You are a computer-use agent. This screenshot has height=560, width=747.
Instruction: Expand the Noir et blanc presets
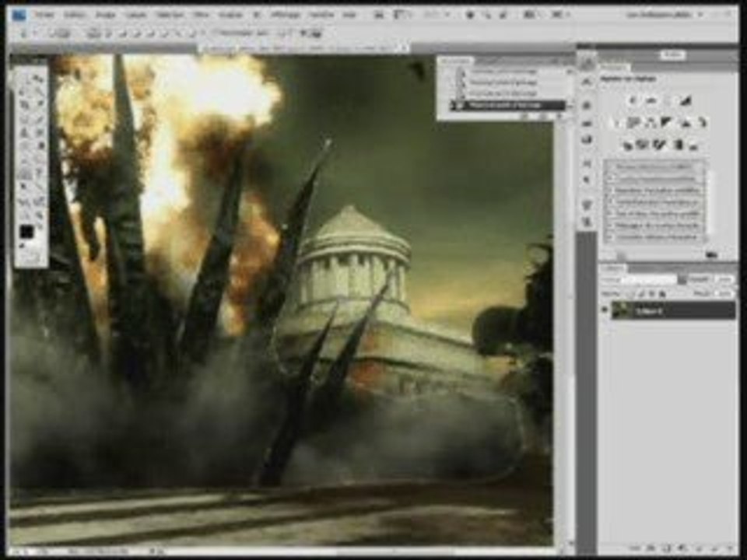click(x=610, y=213)
